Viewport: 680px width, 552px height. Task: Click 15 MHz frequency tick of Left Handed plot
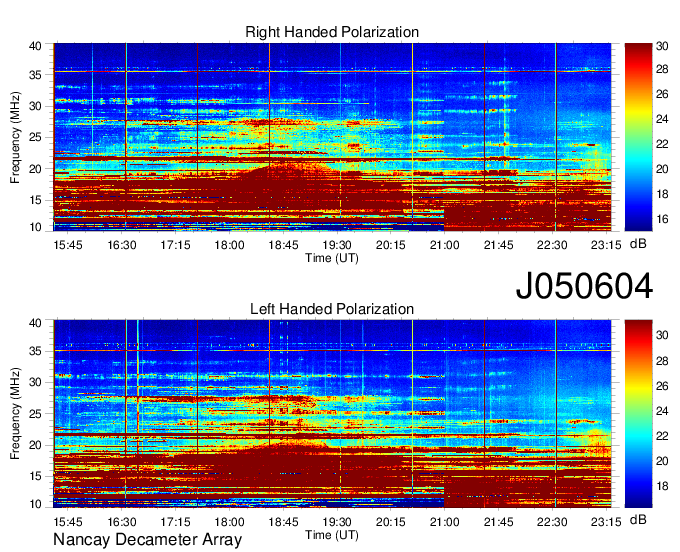[35, 477]
